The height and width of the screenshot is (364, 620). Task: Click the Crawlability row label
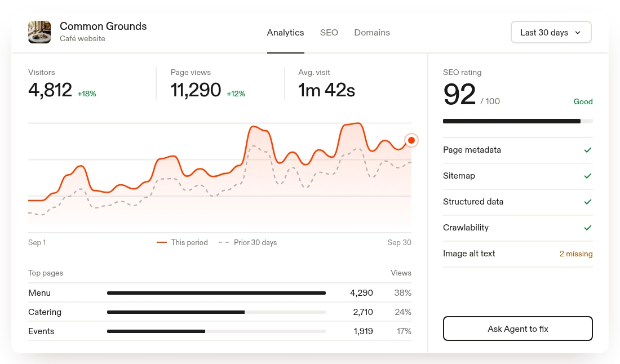466,228
